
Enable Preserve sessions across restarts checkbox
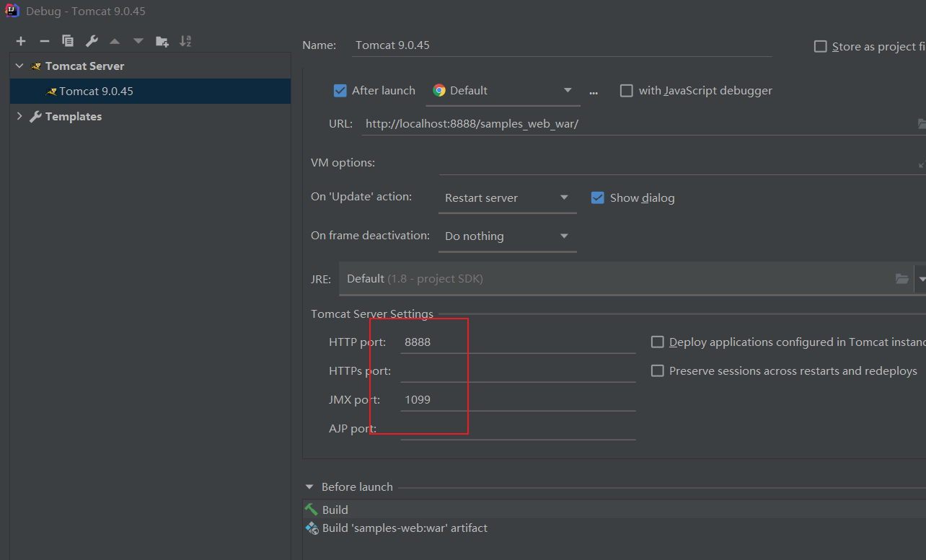(x=657, y=371)
